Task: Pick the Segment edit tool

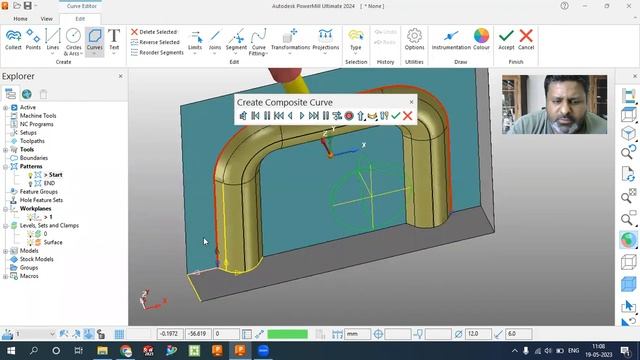Action: point(236,42)
